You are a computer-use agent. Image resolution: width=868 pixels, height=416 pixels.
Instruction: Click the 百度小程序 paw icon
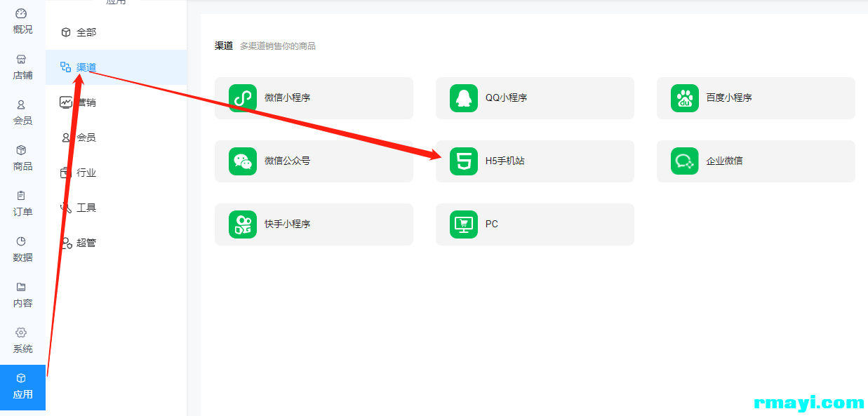coord(685,98)
